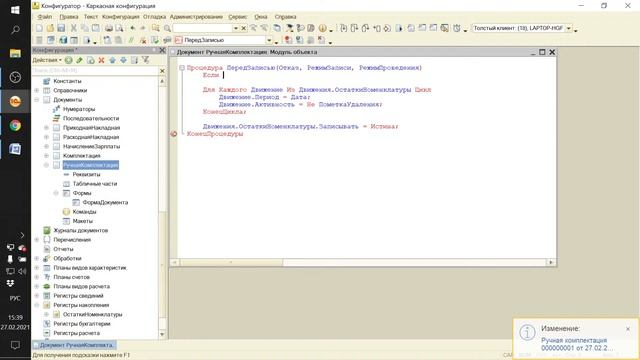The image size is (640, 360).
Task: Open the Администрирование menu
Action: point(196,17)
